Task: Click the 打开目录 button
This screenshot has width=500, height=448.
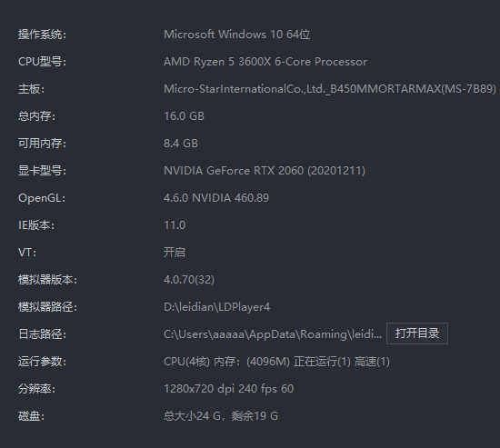Action: (417, 334)
